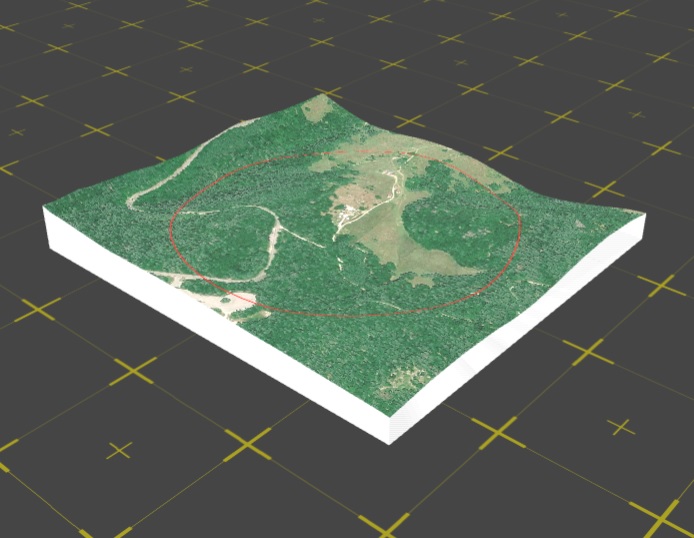
Task: Click the sandy patch at the terrain's left edge
Action: 225,298
